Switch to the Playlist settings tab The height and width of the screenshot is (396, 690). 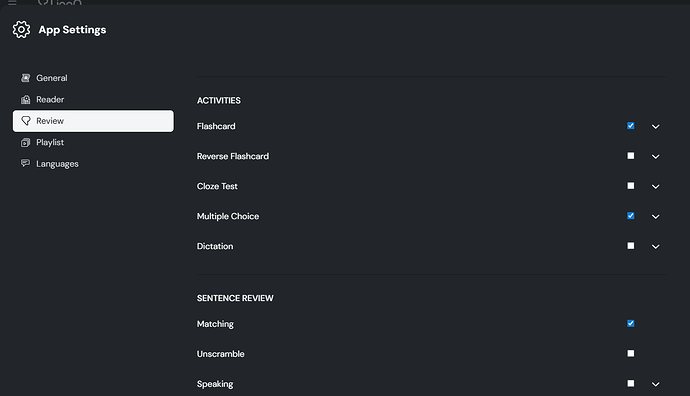pos(93,143)
